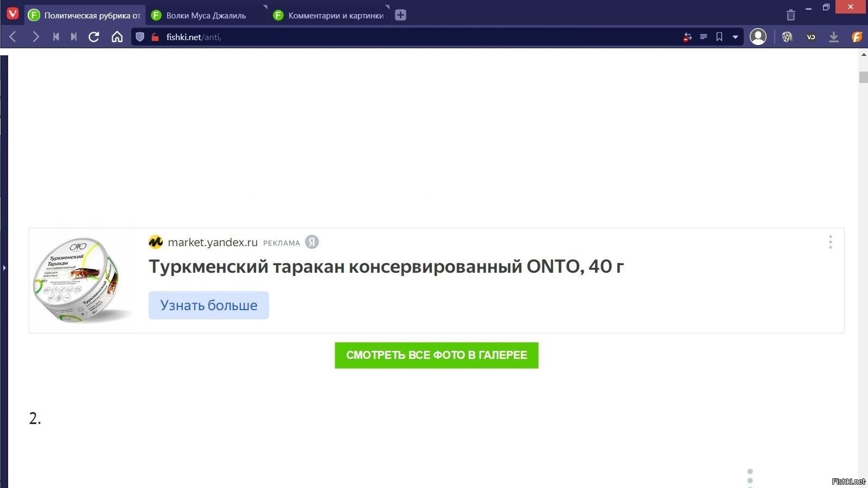Open the film reel extension
Screen dimensions: 868x488
click(x=787, y=37)
